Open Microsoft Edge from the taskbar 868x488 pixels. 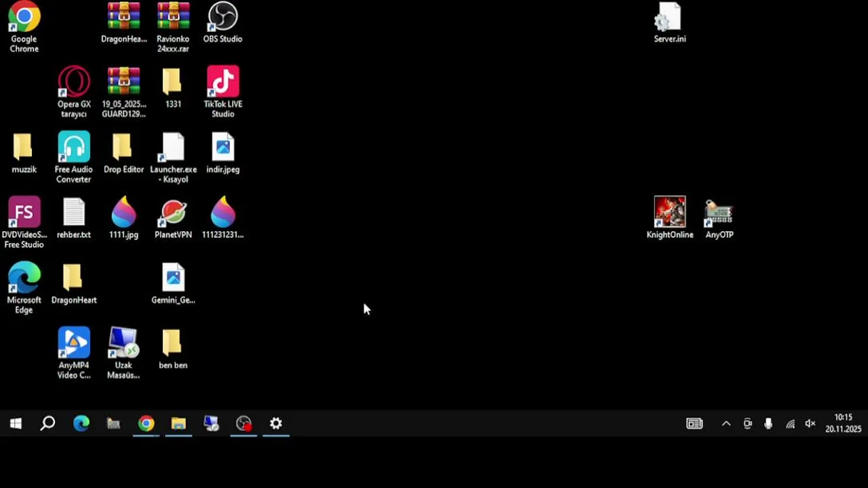81,424
